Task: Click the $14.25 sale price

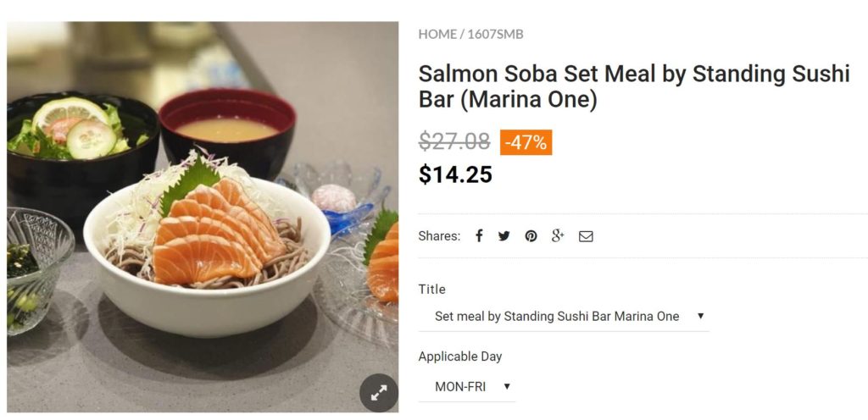Action: 455,174
